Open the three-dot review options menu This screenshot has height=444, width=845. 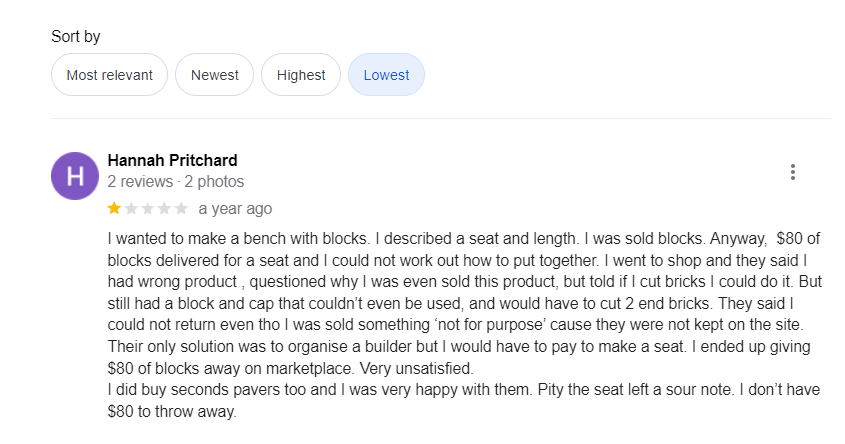pyautogui.click(x=792, y=172)
